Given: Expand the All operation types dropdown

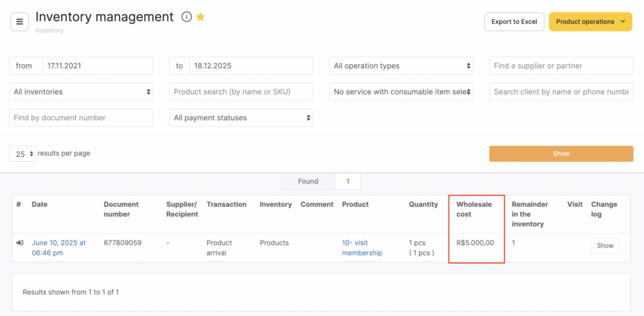Looking at the screenshot, I should pyautogui.click(x=401, y=65).
